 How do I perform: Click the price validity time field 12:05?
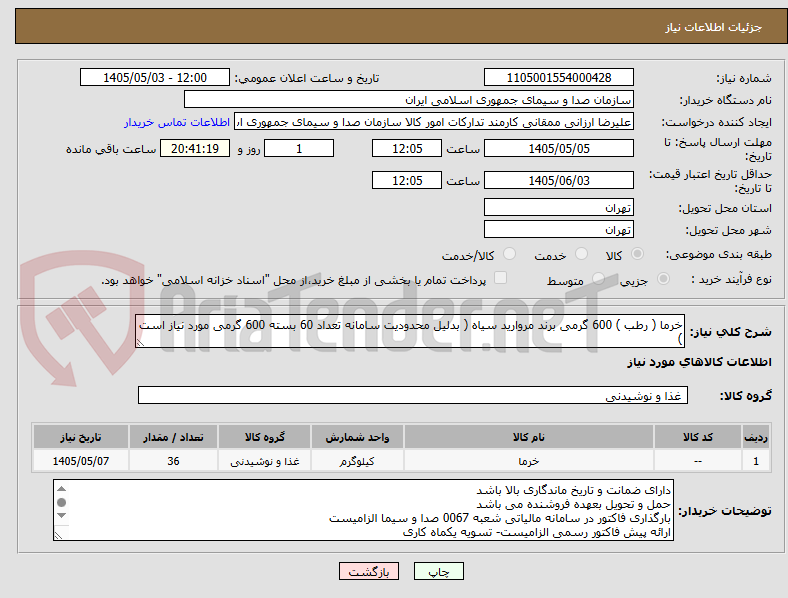click(x=407, y=180)
